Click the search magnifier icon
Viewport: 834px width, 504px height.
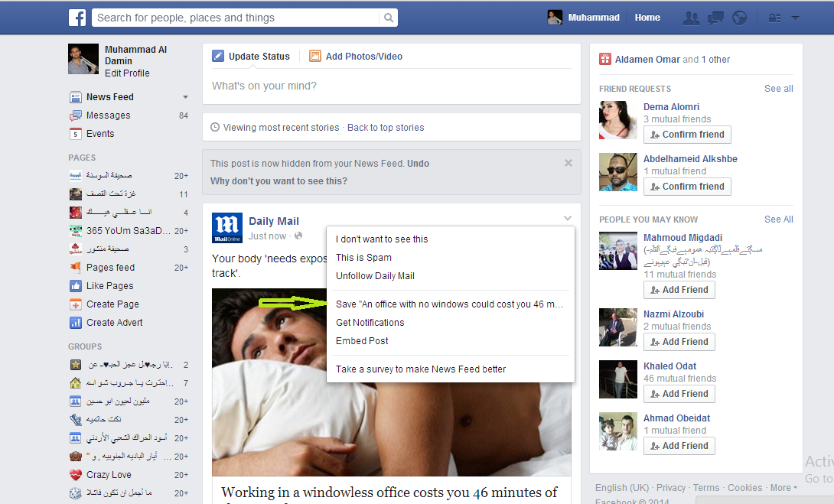pos(389,18)
